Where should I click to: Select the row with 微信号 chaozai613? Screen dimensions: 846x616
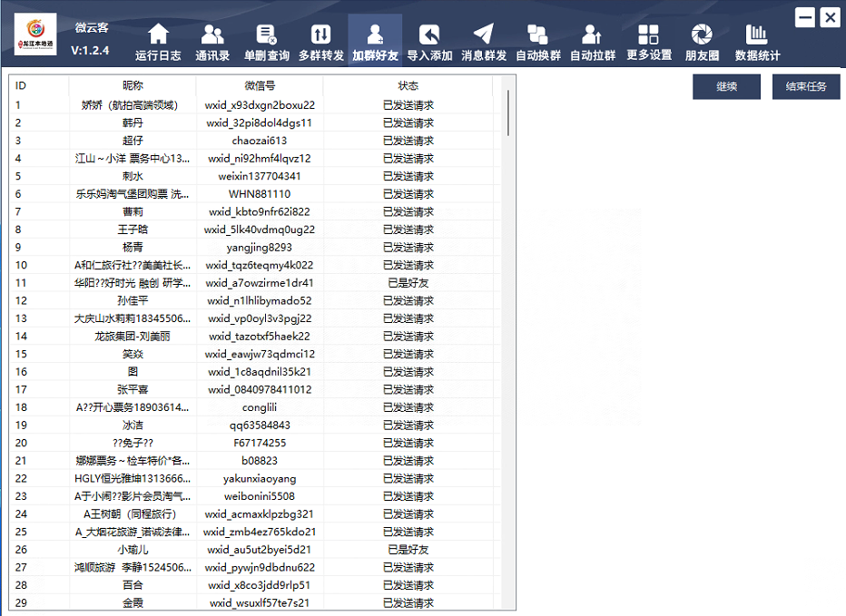tap(260, 141)
